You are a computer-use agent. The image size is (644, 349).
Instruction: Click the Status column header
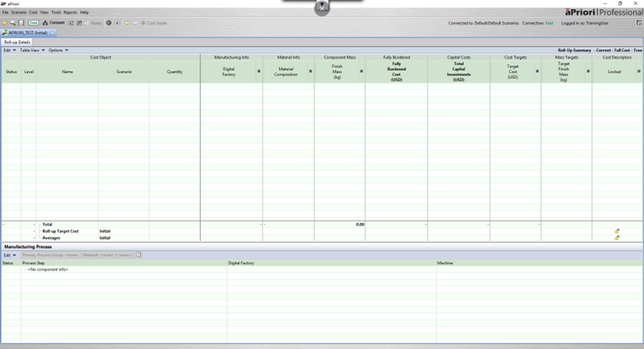point(11,72)
